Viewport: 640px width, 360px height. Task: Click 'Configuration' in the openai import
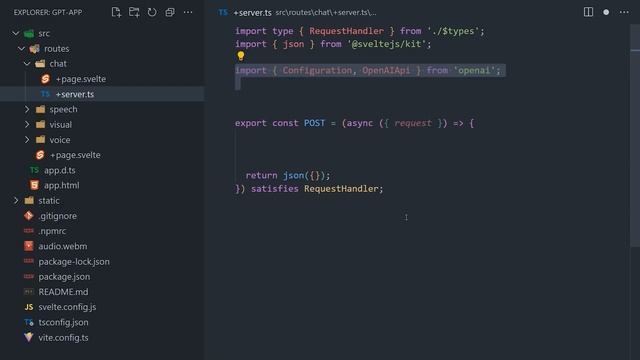coord(317,70)
